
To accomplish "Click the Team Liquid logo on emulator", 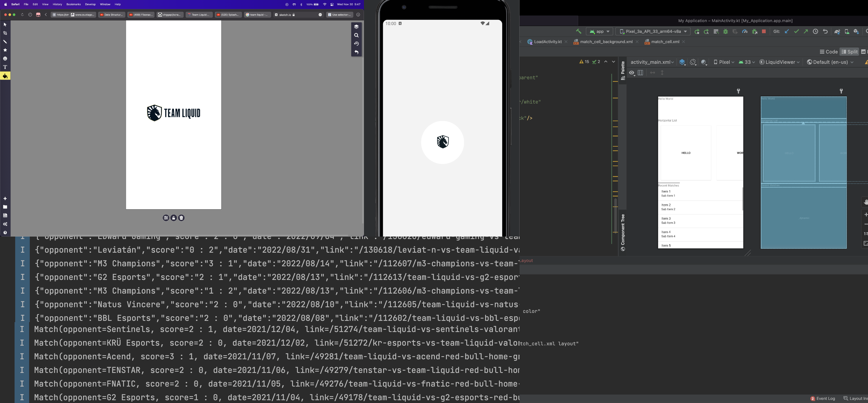I will tap(442, 142).
